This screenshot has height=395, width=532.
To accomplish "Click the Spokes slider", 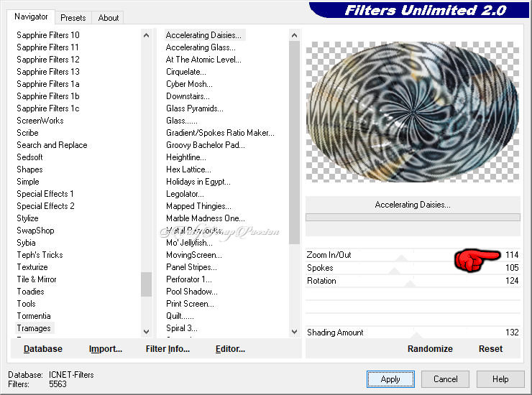I will pyautogui.click(x=394, y=269).
